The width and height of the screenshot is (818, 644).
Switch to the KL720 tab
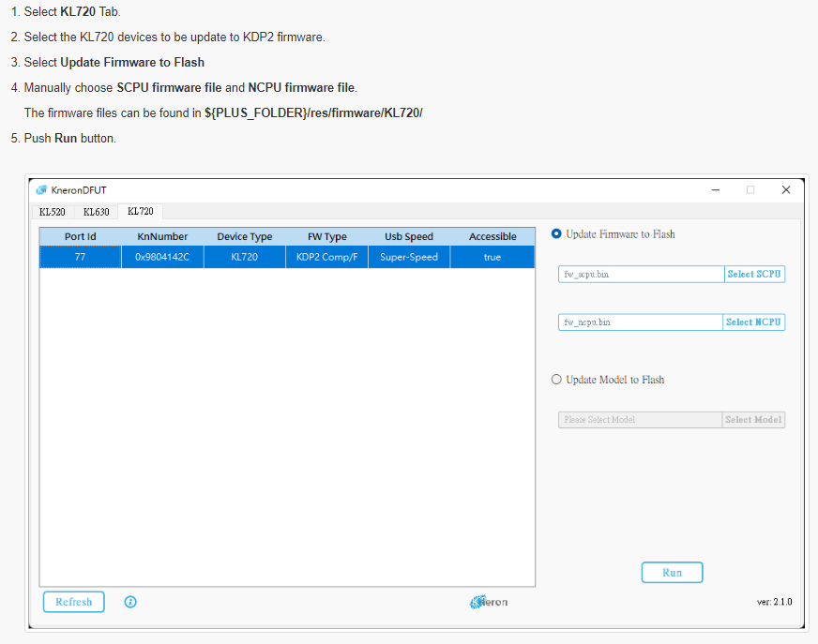(141, 211)
